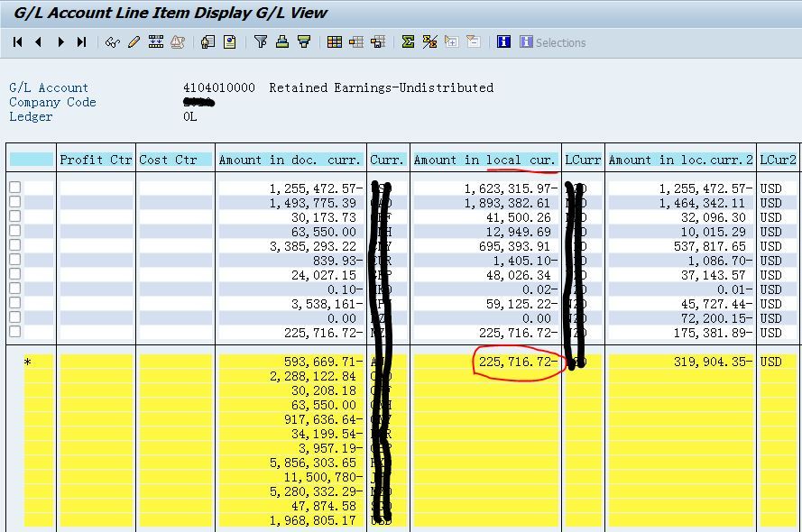Click the pencil change document icon
Viewport: 802px width, 532px height.
pos(134,42)
